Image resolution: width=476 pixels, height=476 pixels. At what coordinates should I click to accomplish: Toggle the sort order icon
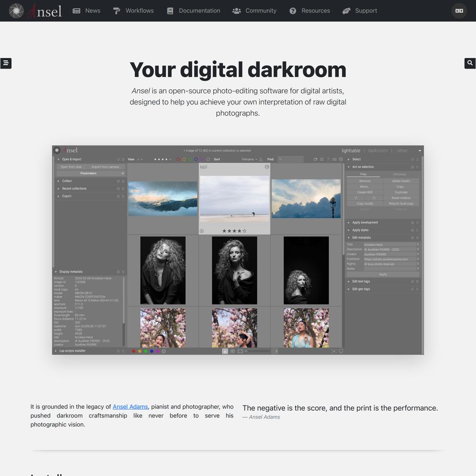[x=261, y=159]
